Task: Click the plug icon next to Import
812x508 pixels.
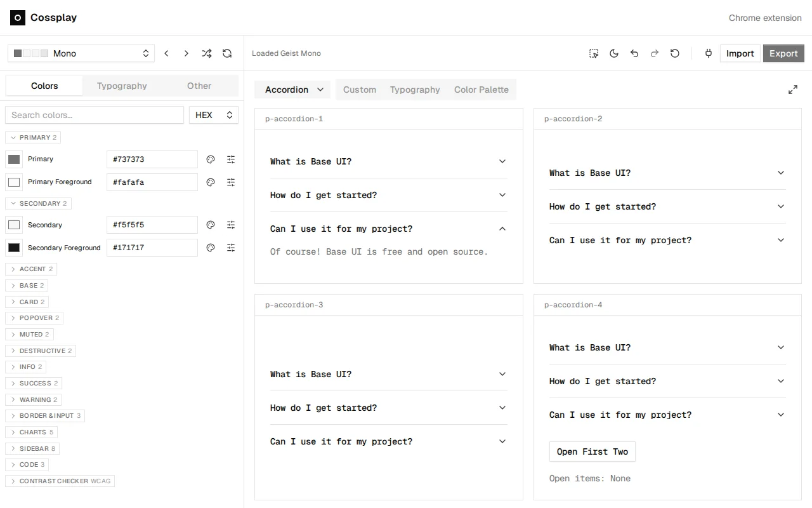Action: [x=709, y=53]
